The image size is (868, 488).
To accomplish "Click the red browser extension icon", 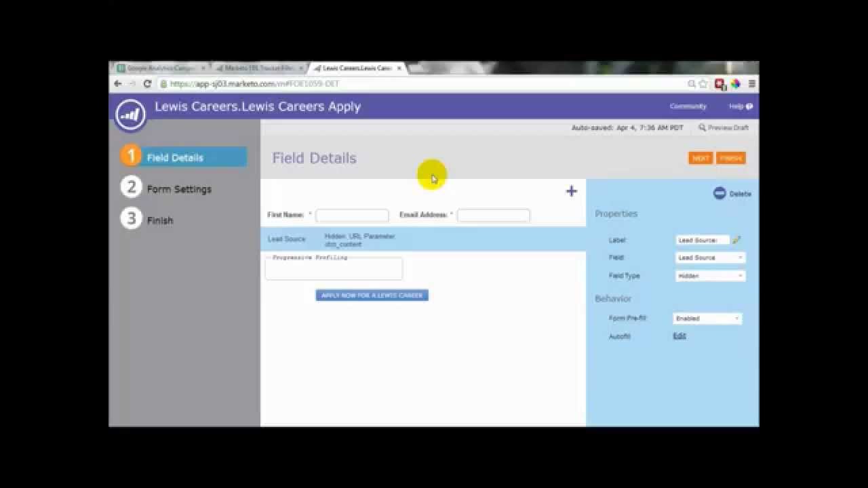I will click(720, 84).
